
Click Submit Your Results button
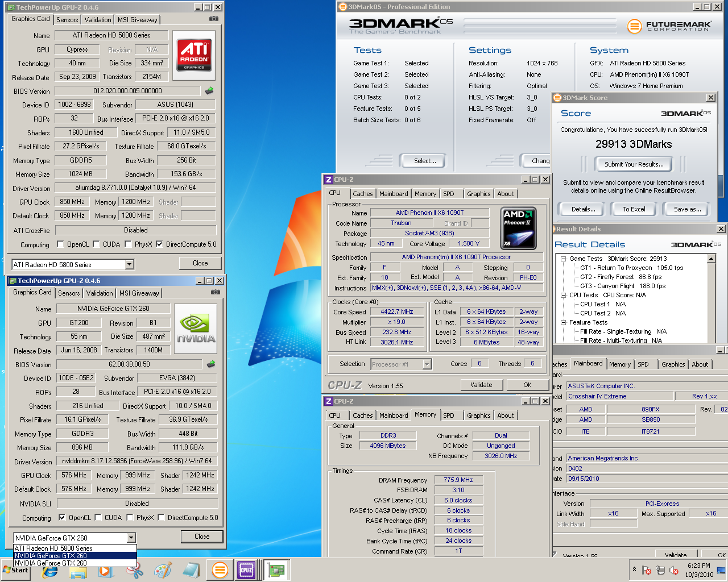tap(634, 164)
